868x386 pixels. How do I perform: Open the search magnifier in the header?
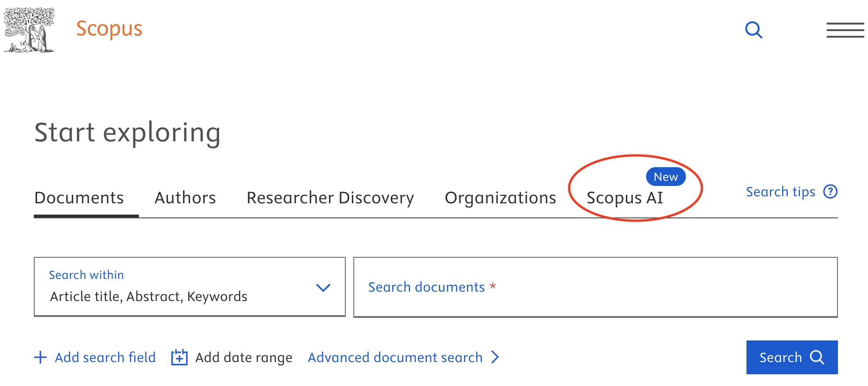coord(754,30)
